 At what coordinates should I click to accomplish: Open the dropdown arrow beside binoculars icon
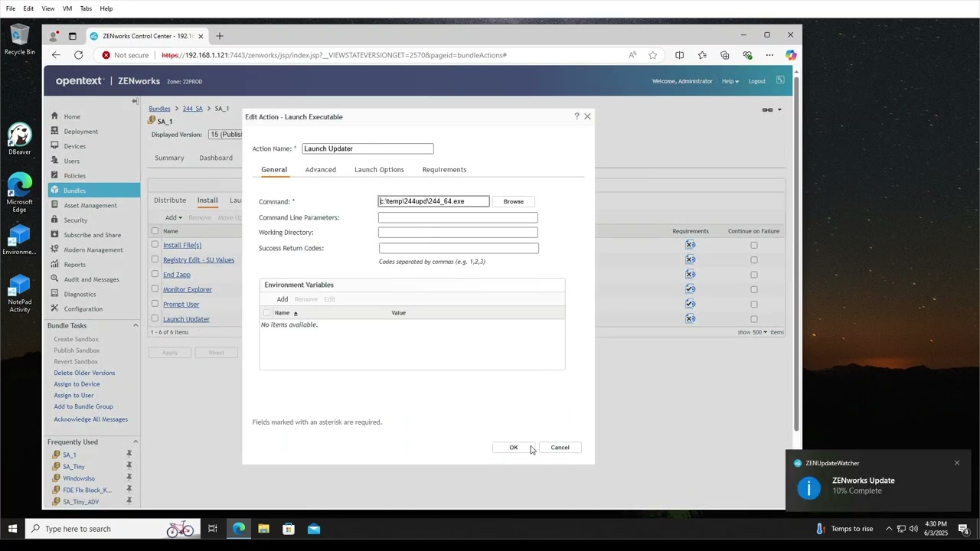click(779, 109)
